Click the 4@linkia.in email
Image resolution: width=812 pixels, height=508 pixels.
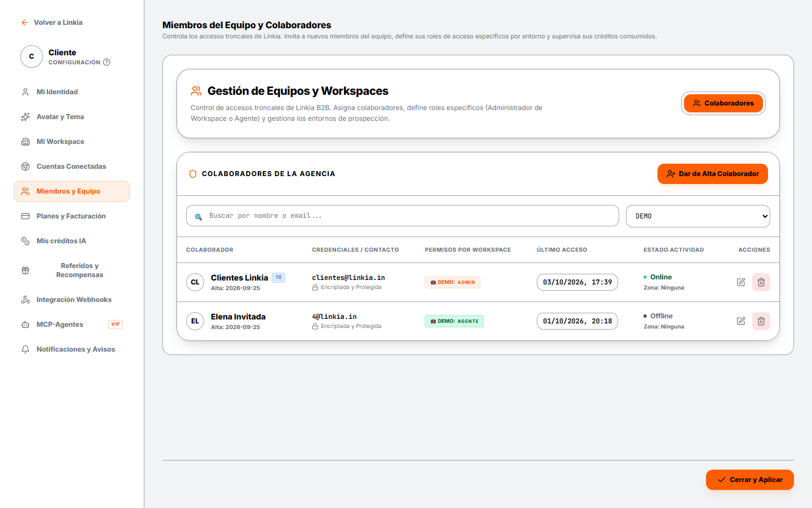(x=334, y=317)
